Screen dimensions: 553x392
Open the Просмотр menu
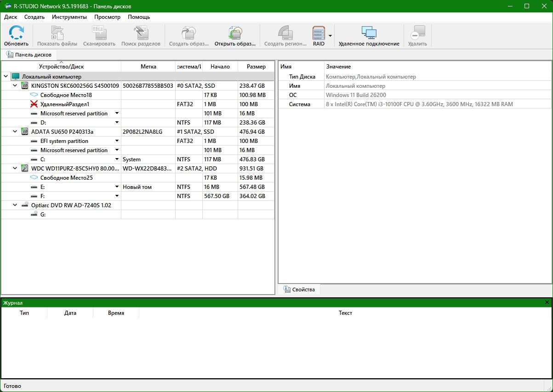click(x=107, y=17)
